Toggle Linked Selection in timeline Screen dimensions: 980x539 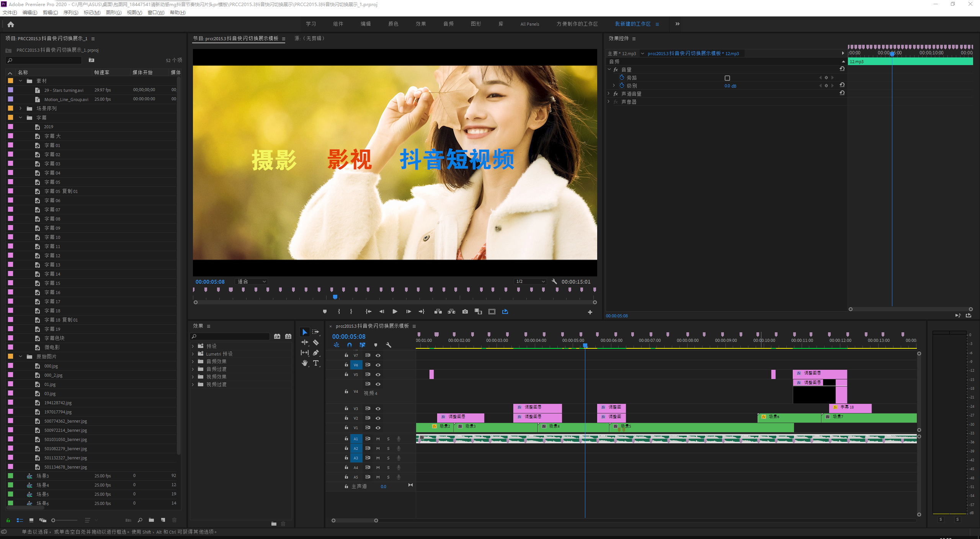click(x=363, y=345)
